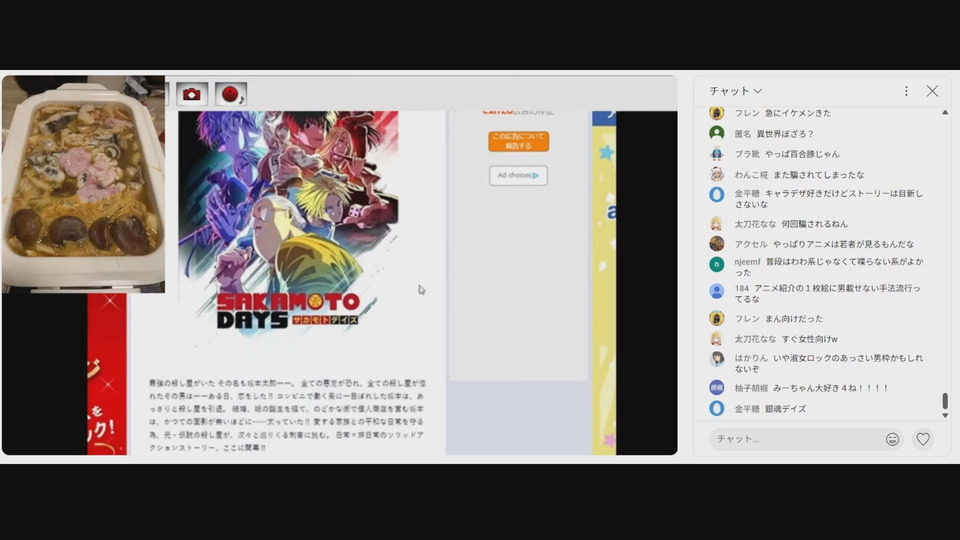
Task: Open the chat options three-dot menu
Action: (906, 91)
